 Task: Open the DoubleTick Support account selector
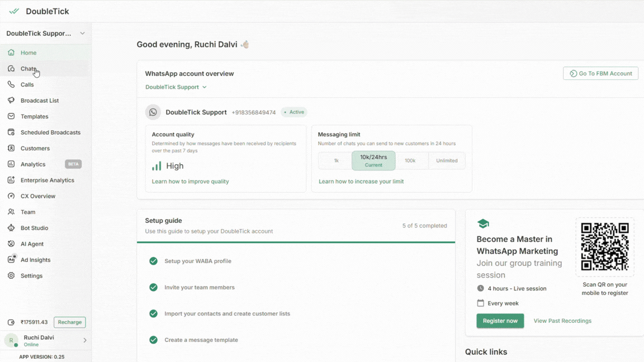tap(176, 87)
